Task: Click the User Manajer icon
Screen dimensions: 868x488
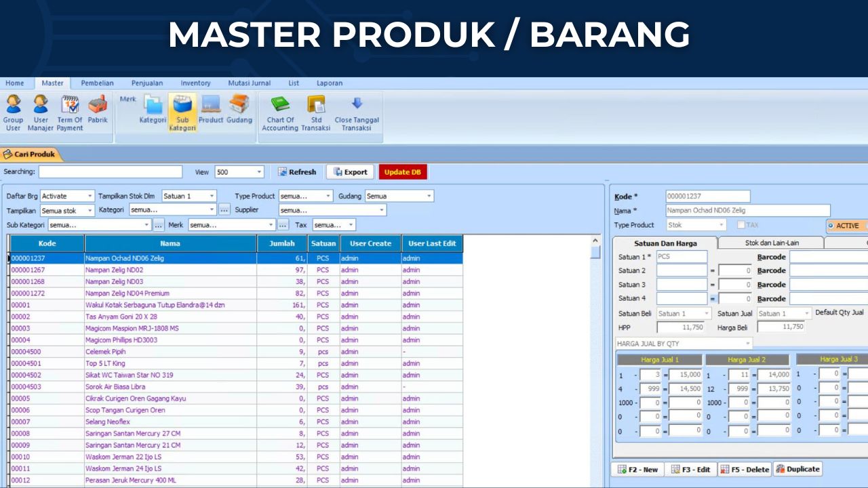Action: point(41,113)
